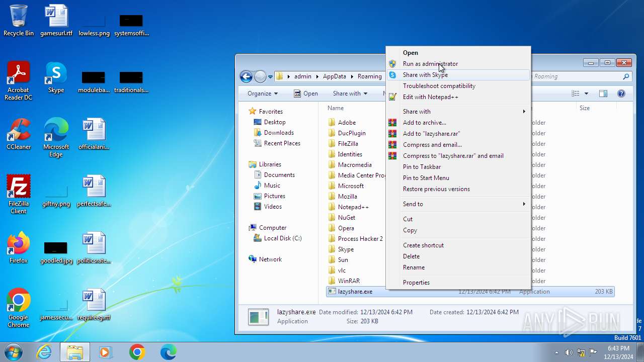Choose Compress and email...
This screenshot has width=644, height=362.
coord(458,144)
